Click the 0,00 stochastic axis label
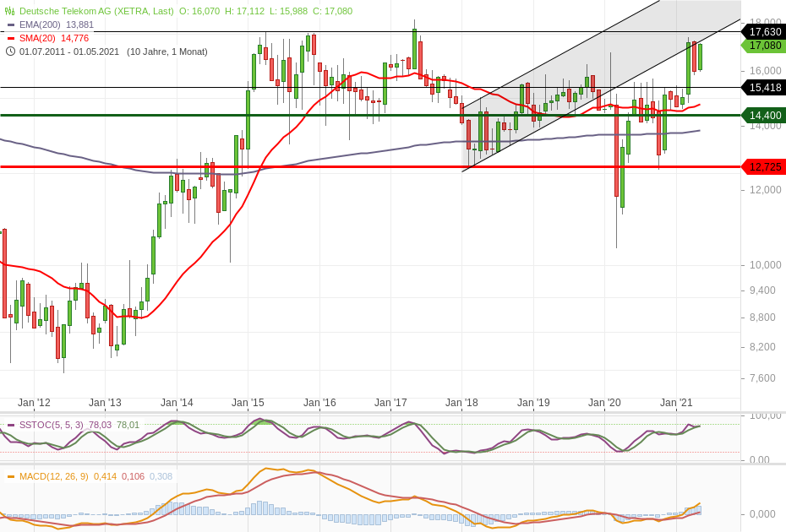The image size is (786, 532). 760,459
